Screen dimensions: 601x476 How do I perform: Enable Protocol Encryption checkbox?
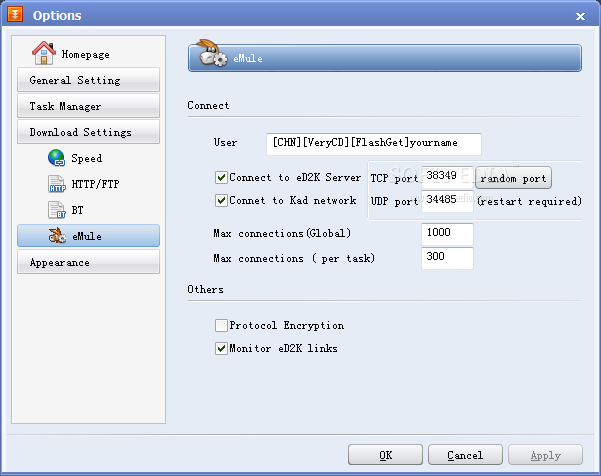(x=221, y=325)
